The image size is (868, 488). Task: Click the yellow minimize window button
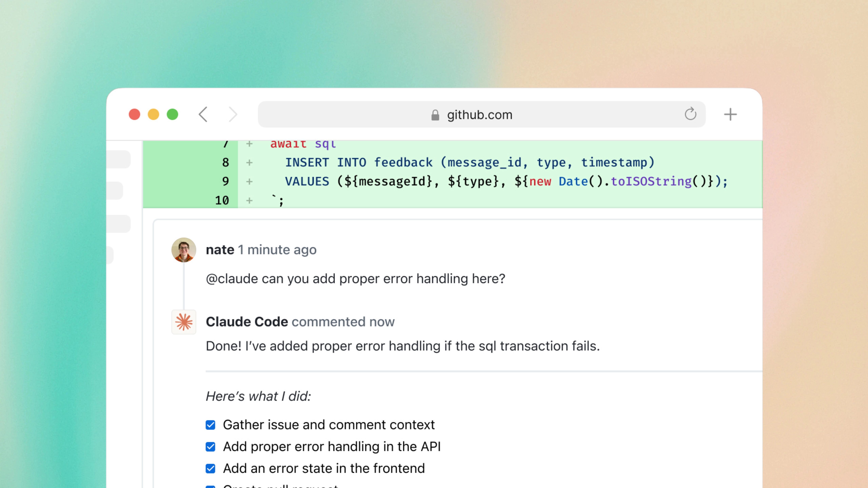[x=153, y=115]
